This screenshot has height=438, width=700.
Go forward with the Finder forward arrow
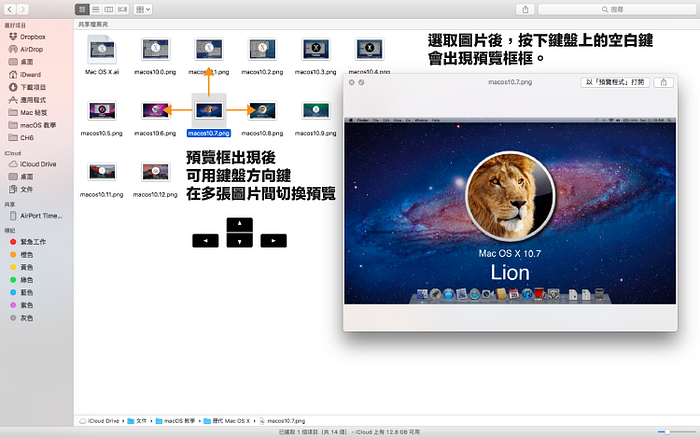[22, 9]
